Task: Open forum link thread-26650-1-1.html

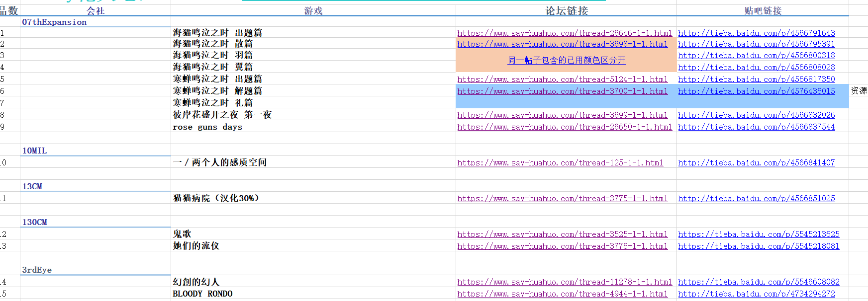Action: click(565, 127)
